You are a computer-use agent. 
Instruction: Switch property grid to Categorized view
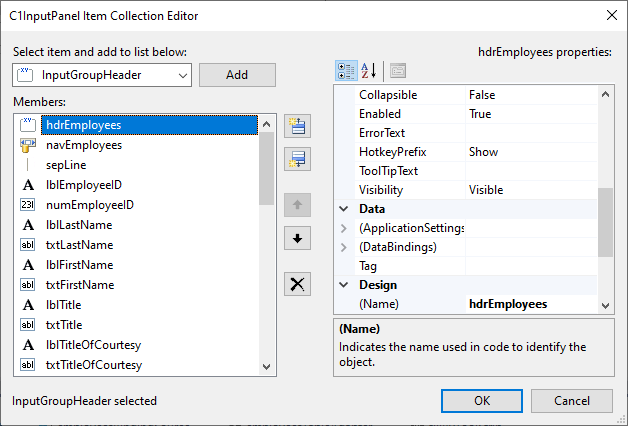(x=346, y=70)
